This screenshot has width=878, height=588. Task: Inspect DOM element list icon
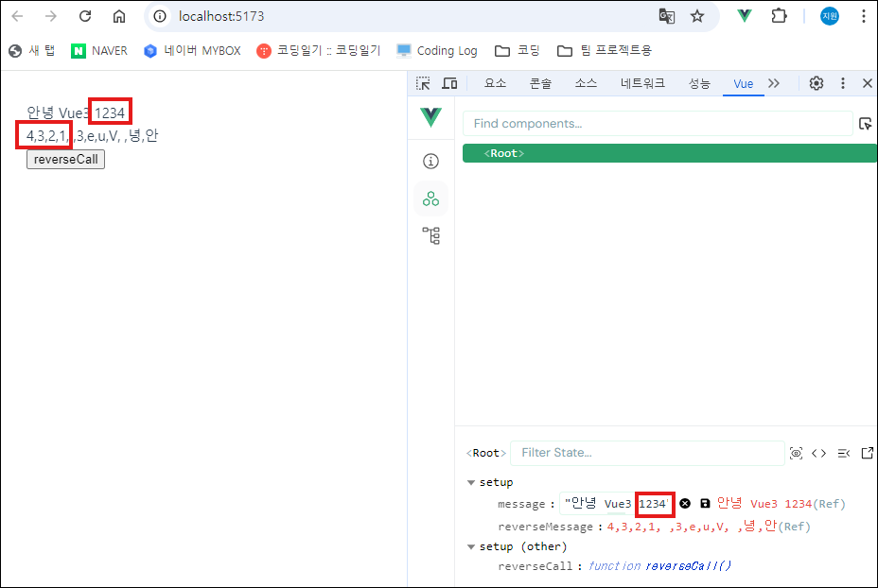point(843,453)
